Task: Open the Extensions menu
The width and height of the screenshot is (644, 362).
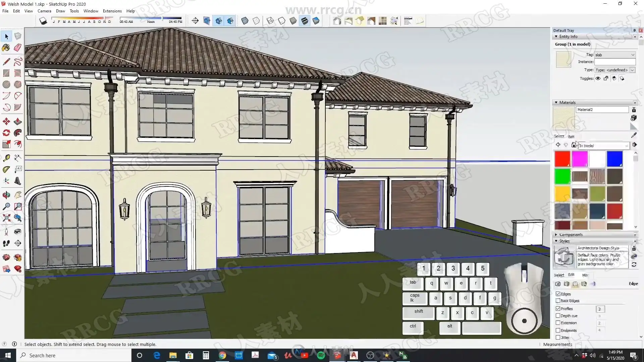Action: tap(112, 11)
